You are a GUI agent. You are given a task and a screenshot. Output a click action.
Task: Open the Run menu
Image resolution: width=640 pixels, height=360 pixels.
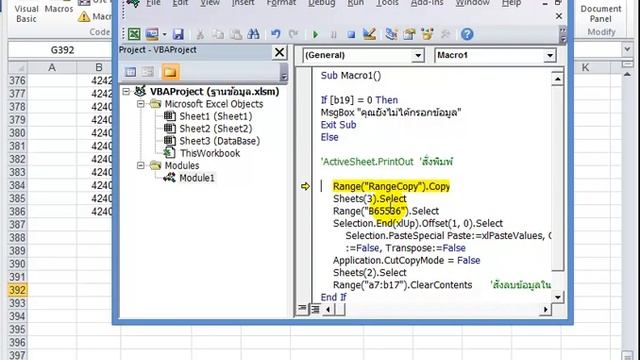click(x=356, y=3)
